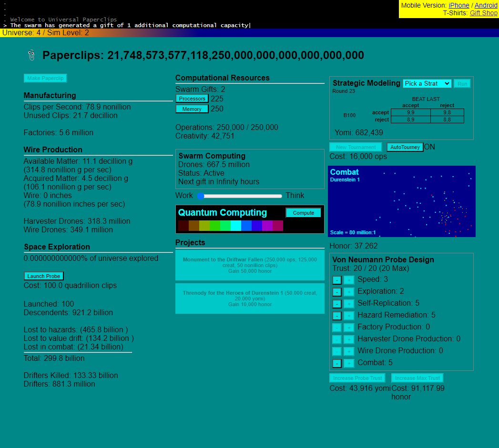Click Clips per Second: 78.9 nonillion
This screenshot has height=448, width=499.
[77, 107]
